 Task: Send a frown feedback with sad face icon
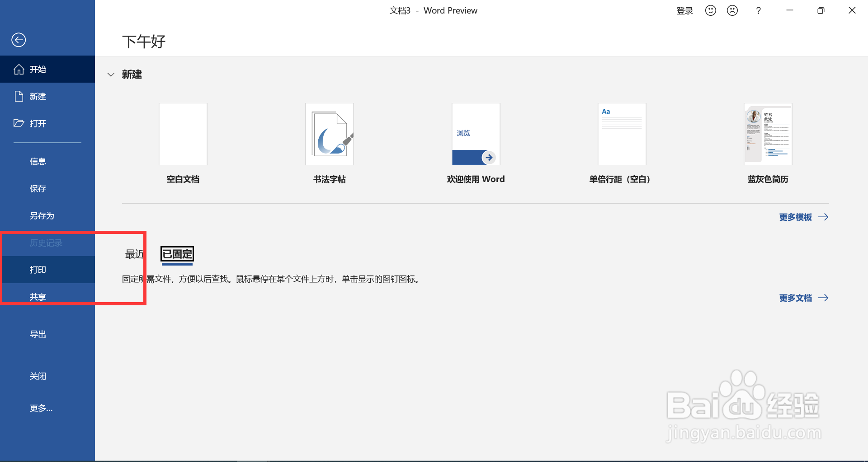732,10
